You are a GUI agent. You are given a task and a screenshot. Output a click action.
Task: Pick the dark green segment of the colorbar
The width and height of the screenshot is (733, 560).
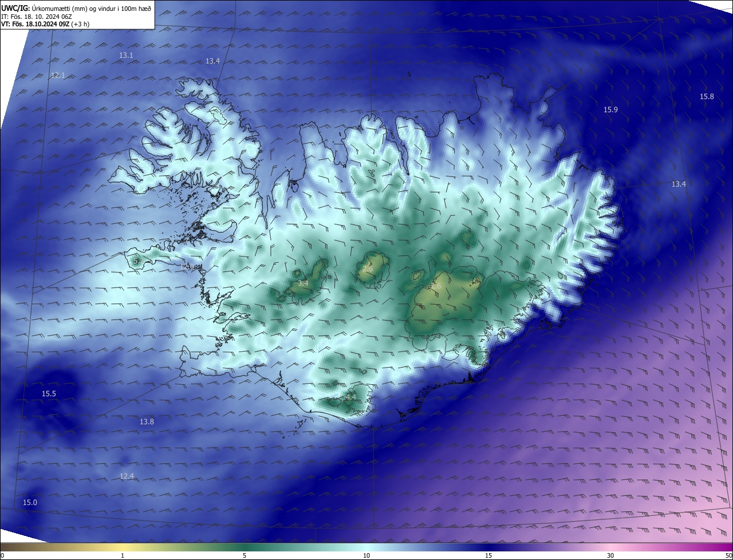(x=245, y=547)
